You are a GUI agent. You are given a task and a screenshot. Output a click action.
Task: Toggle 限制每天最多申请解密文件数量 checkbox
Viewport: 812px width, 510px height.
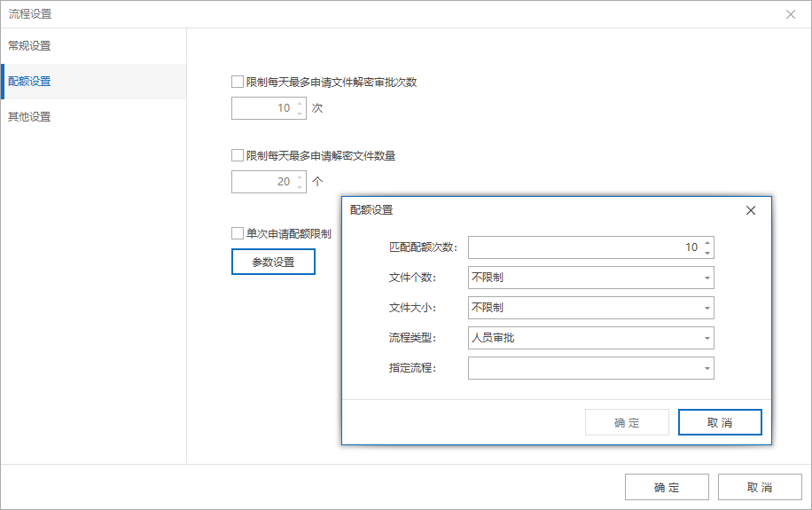point(238,155)
